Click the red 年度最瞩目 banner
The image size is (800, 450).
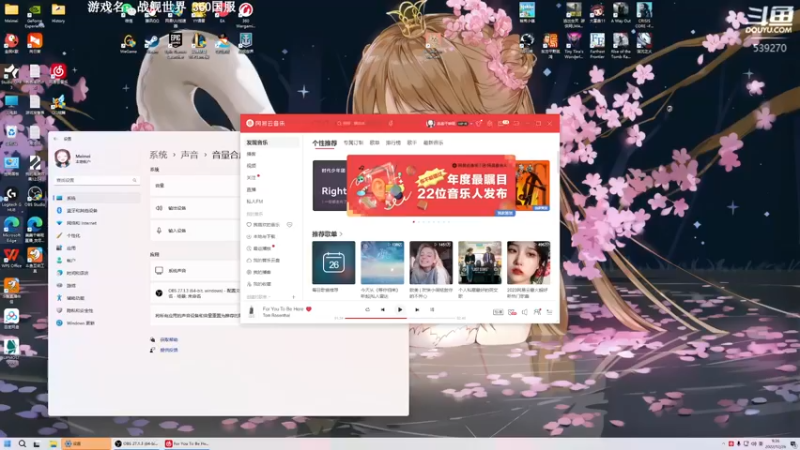tap(431, 186)
